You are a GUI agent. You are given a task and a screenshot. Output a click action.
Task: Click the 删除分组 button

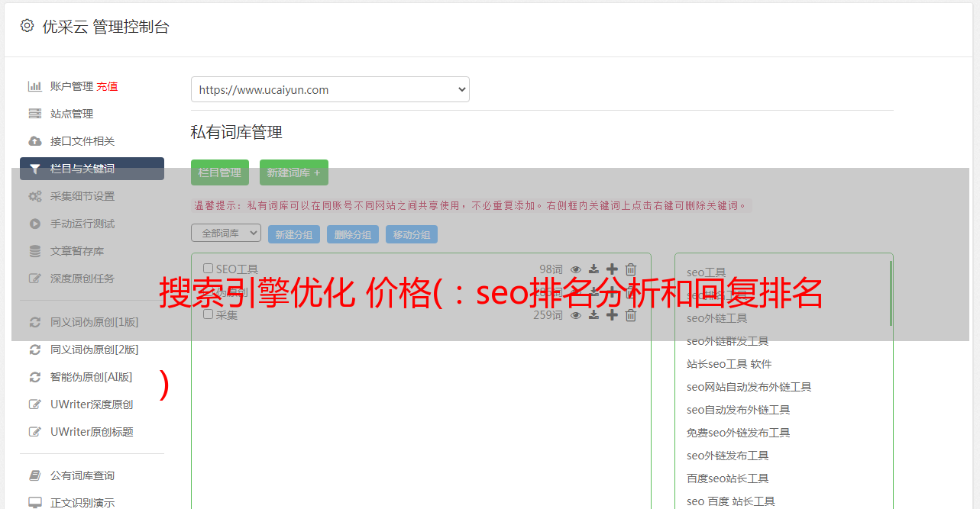pos(353,234)
